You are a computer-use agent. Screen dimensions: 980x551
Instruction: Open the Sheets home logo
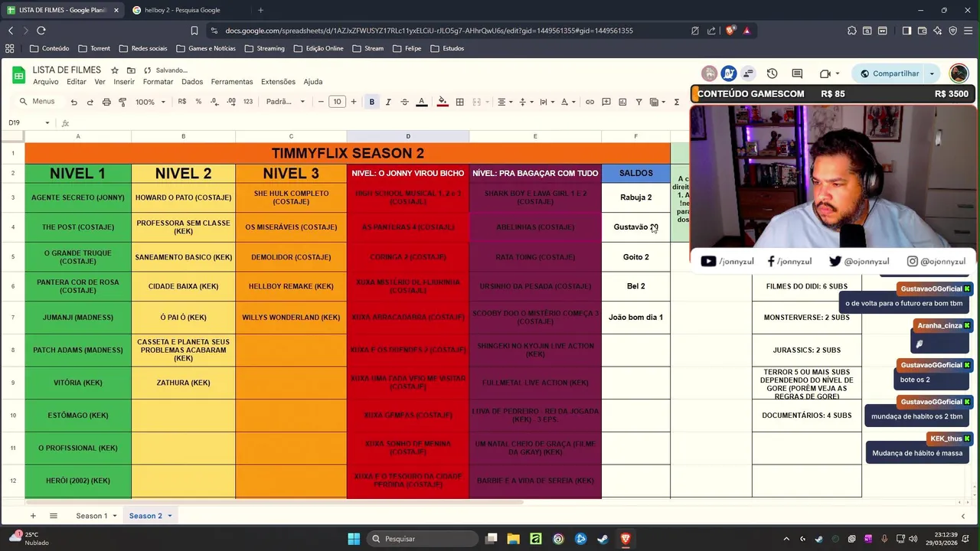coord(18,75)
